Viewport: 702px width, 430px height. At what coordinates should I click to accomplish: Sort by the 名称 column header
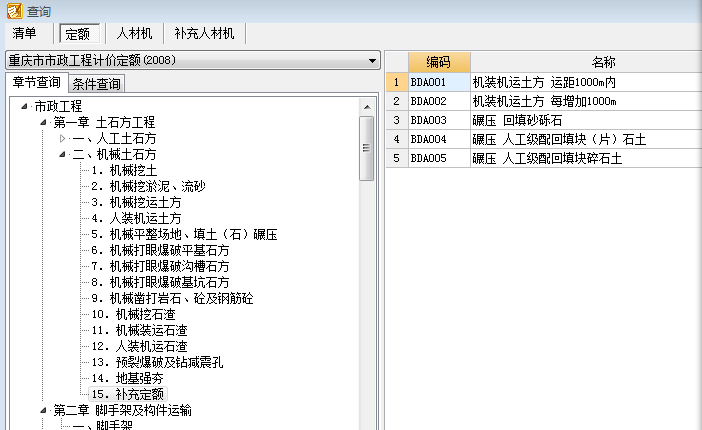[x=586, y=62]
